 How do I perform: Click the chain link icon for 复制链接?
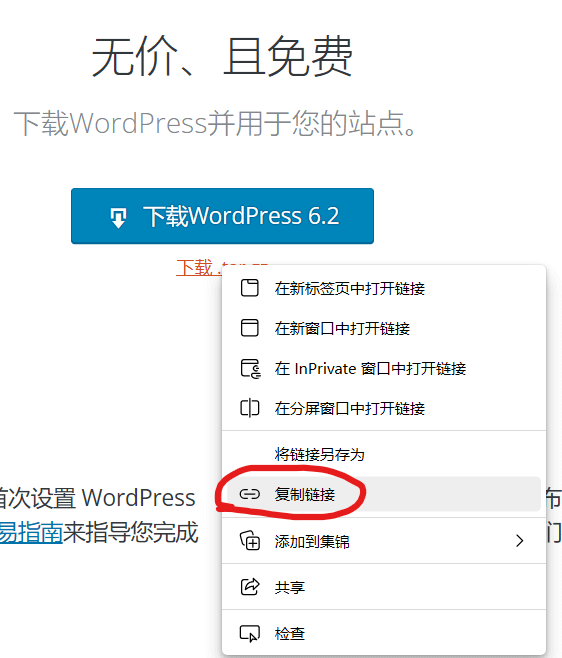click(x=250, y=494)
